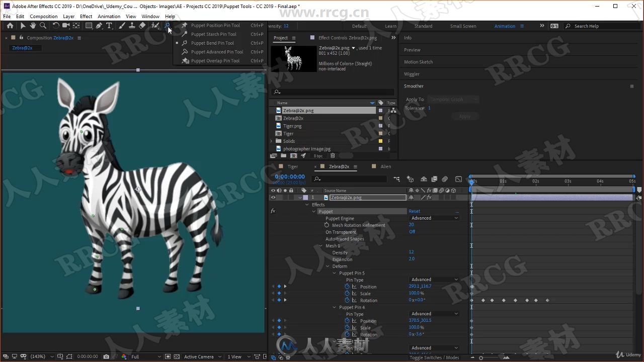The height and width of the screenshot is (362, 644).
Task: Choose Puppet Starch Pin Tool
Action: pyautogui.click(x=213, y=34)
